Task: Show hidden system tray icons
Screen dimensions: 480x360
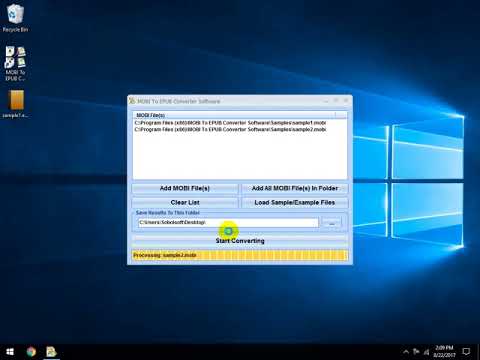Action: click(406, 352)
